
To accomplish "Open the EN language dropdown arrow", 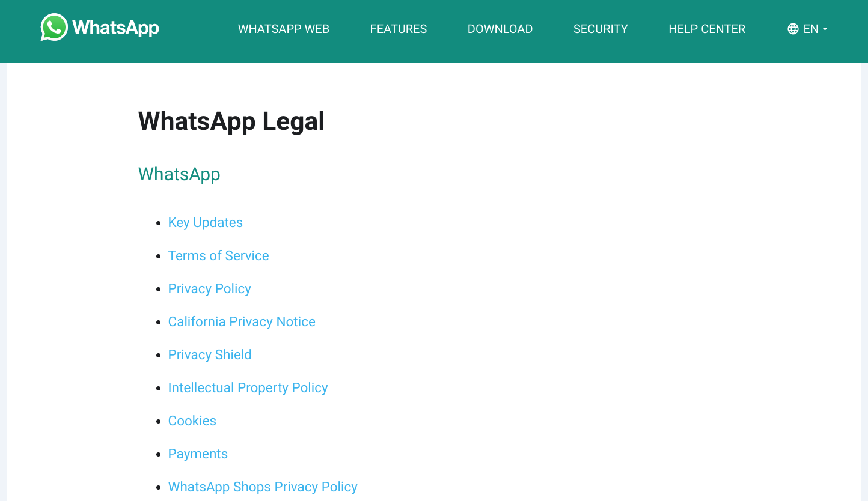I will pyautogui.click(x=825, y=29).
